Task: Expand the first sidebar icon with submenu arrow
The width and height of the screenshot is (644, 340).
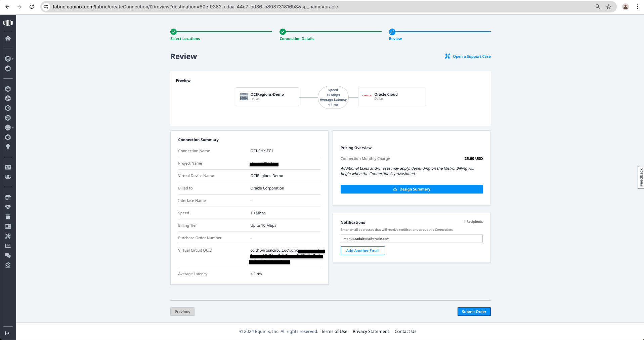Action: (x=8, y=59)
